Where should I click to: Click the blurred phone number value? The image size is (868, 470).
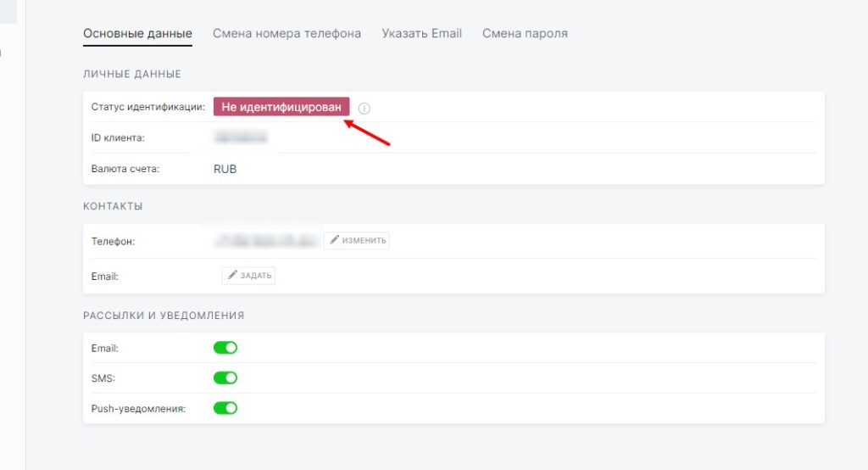[267, 241]
